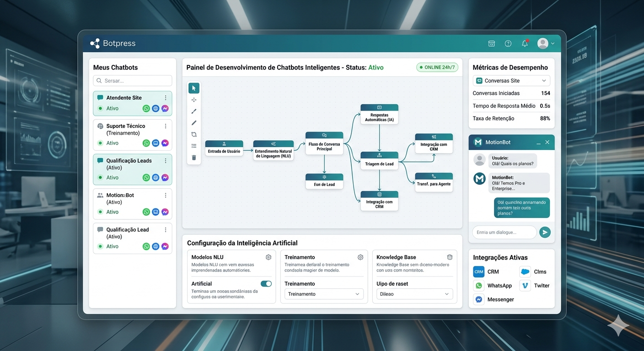Click the Knowledge Base database icon
Screen dimensions: 644x351
(x=450, y=257)
